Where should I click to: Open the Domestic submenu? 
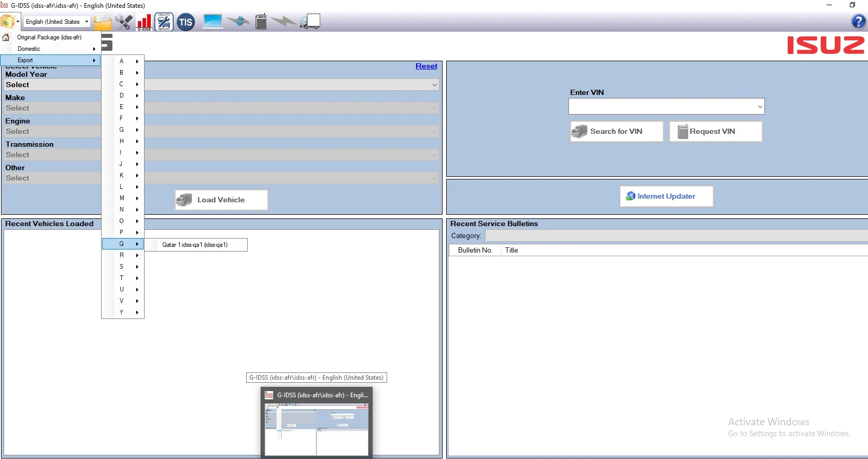50,49
